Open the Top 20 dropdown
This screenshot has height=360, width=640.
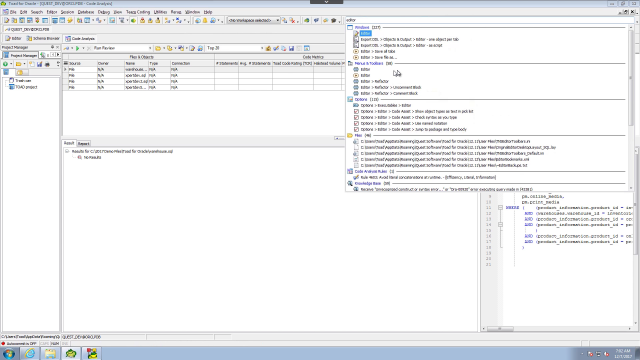(262, 48)
